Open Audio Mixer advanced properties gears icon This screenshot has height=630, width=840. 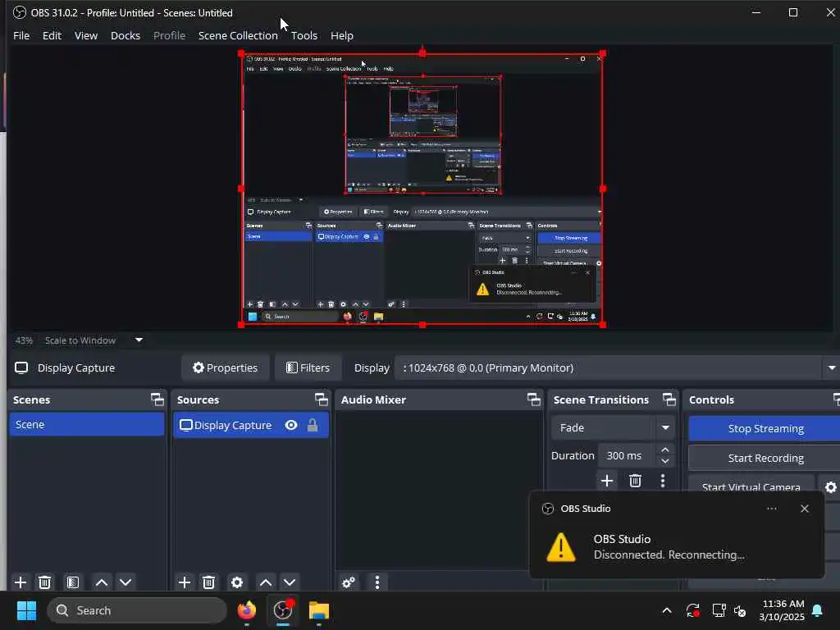click(x=348, y=582)
